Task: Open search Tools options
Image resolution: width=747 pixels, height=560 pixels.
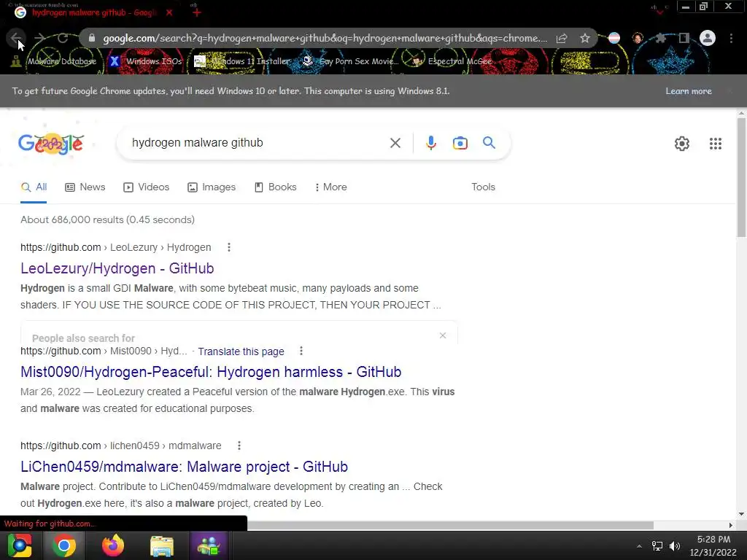Action: (483, 187)
